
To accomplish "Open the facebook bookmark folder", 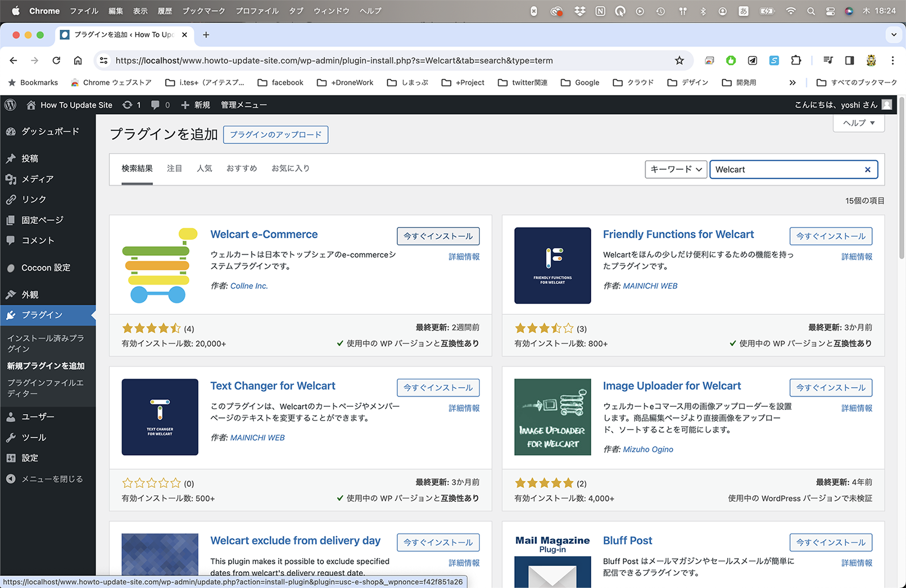I will pos(281,83).
